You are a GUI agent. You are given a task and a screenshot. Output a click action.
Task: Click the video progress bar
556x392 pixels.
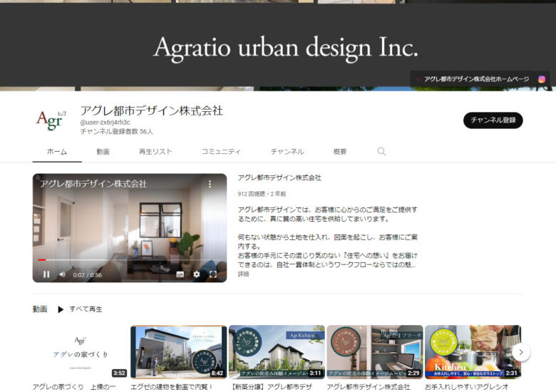click(x=128, y=260)
